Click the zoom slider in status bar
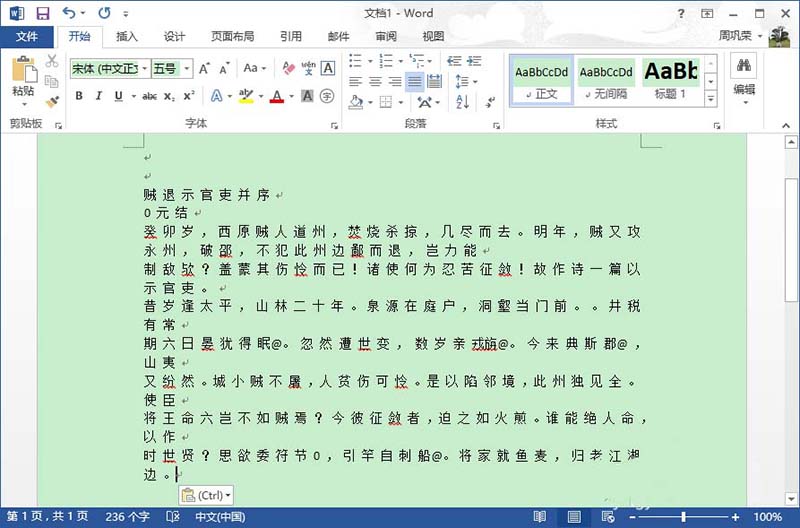The height and width of the screenshot is (528, 800). 683,517
